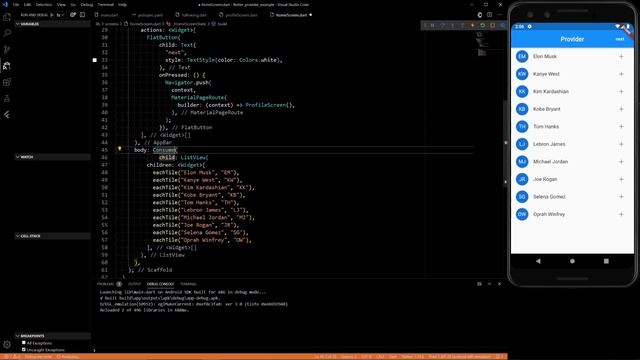Viewport: 640px width, 360px height.
Task: Click Step Out in the debug toolbar
Action: point(462,25)
